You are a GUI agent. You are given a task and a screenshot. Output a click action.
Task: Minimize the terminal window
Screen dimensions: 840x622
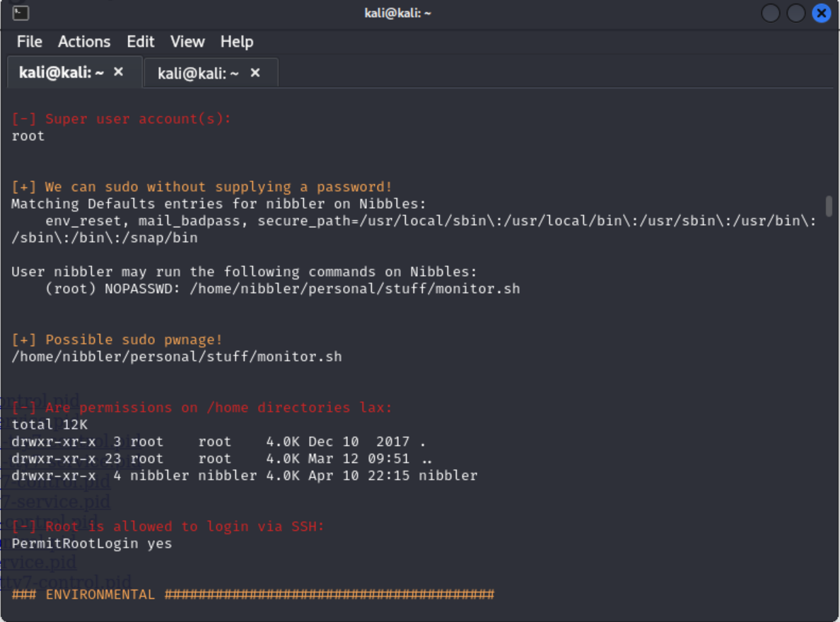[771, 13]
